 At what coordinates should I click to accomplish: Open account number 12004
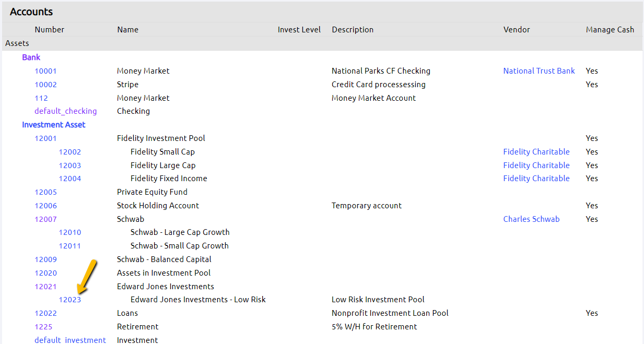pyautogui.click(x=70, y=179)
